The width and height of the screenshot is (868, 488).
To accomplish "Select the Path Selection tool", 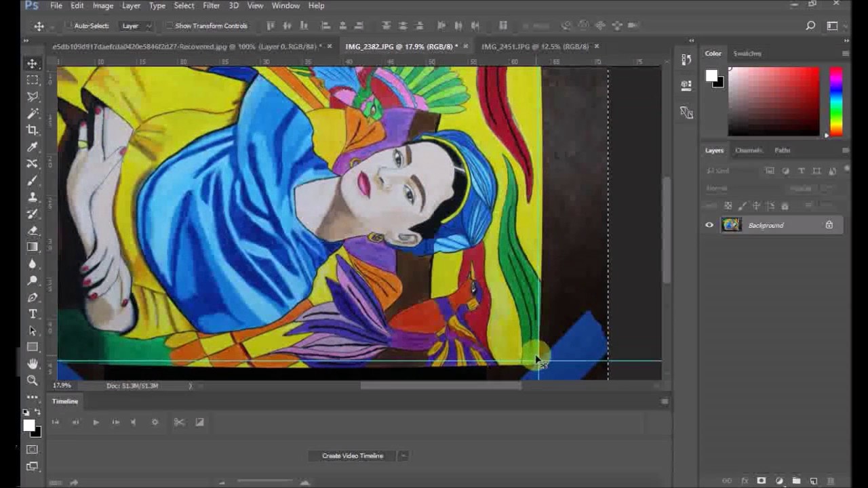I will [32, 331].
